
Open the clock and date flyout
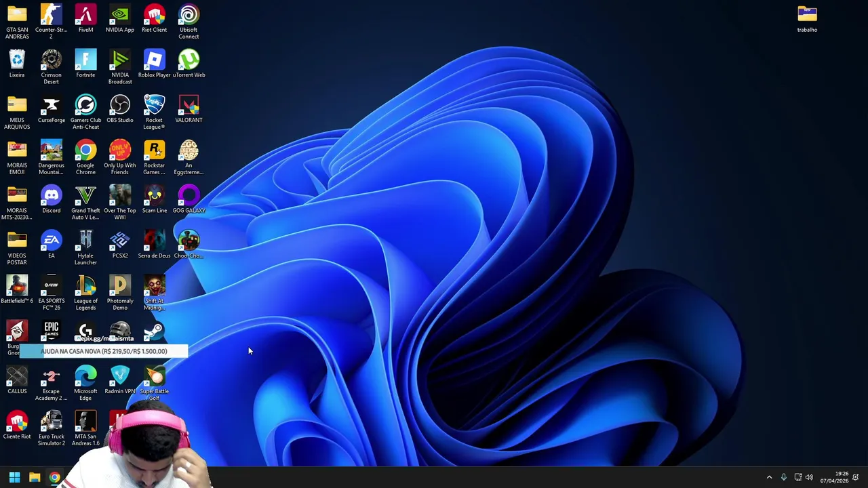(x=834, y=477)
